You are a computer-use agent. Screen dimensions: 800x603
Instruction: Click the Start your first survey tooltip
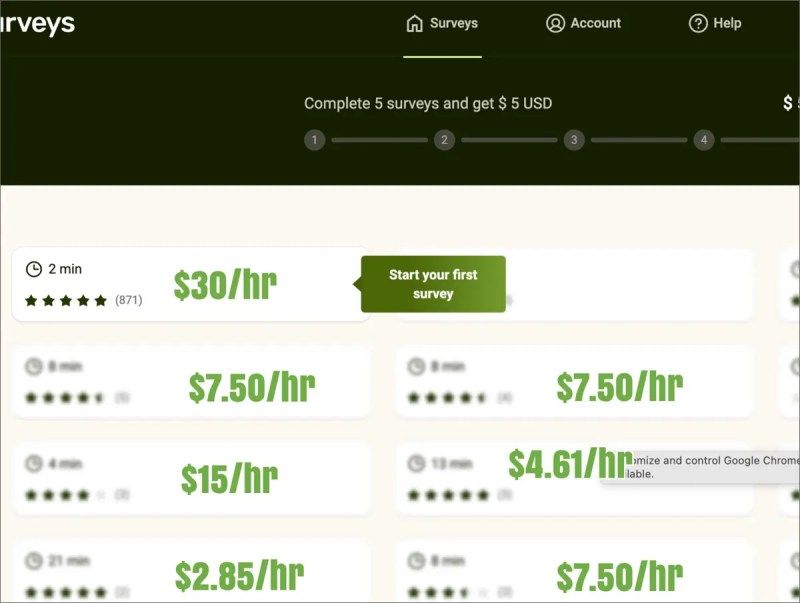point(433,284)
